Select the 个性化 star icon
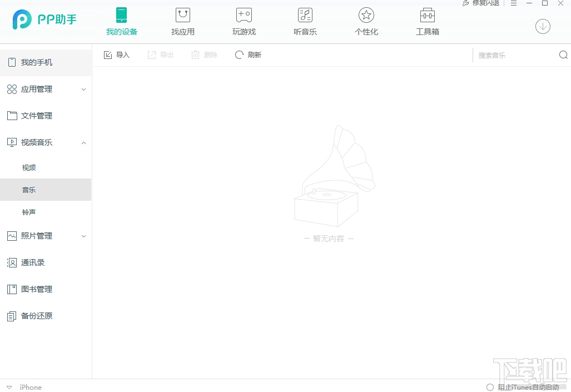The height and width of the screenshot is (392, 571). click(366, 21)
